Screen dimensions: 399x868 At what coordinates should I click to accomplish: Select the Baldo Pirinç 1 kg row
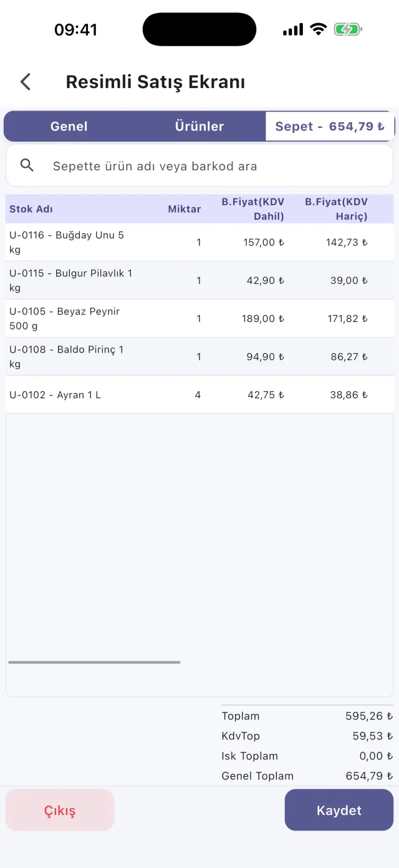[x=199, y=356]
